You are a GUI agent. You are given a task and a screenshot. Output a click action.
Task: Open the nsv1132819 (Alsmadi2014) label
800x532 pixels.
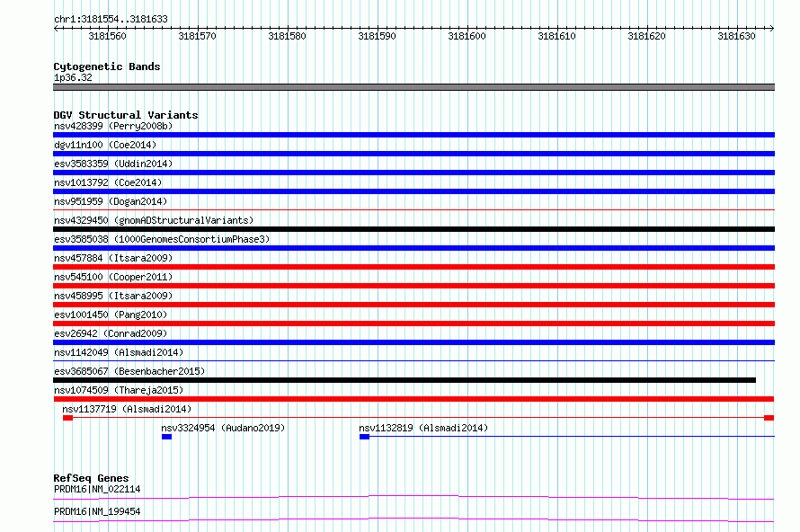pos(423,428)
